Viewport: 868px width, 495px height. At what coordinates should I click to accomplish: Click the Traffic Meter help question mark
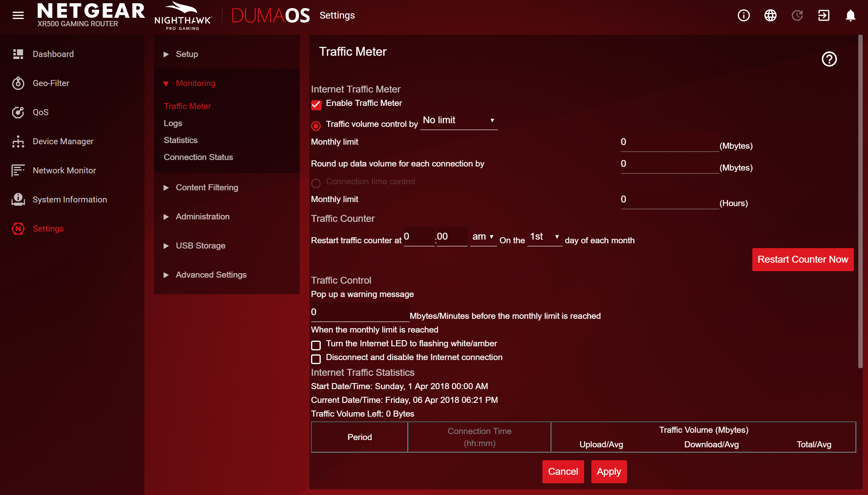pyautogui.click(x=830, y=59)
